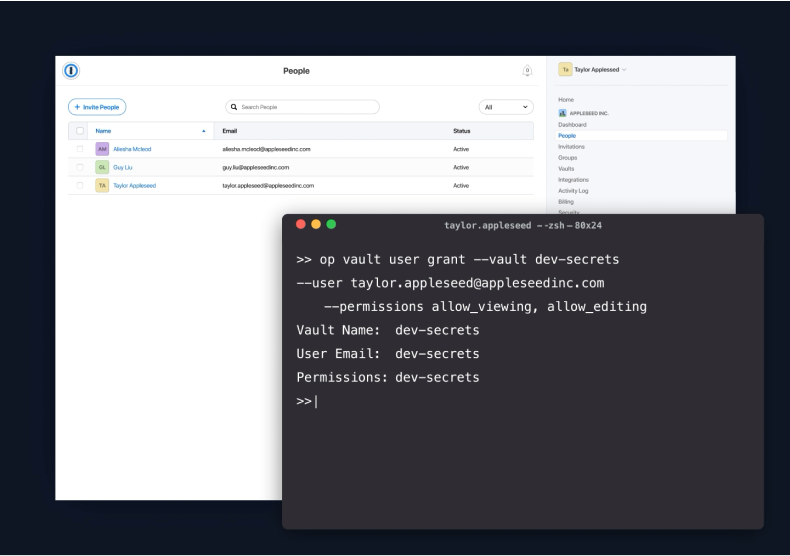The image size is (790, 556).
Task: Click Active status for Aliesha Mcleod
Action: coord(461,149)
